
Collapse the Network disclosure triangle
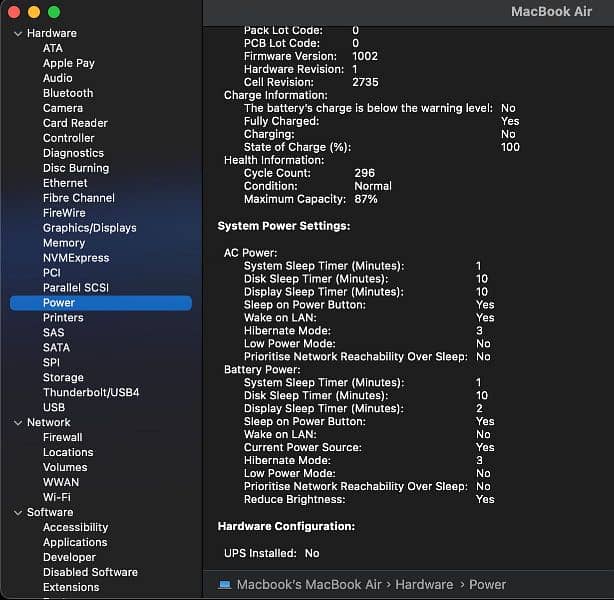pos(17,422)
